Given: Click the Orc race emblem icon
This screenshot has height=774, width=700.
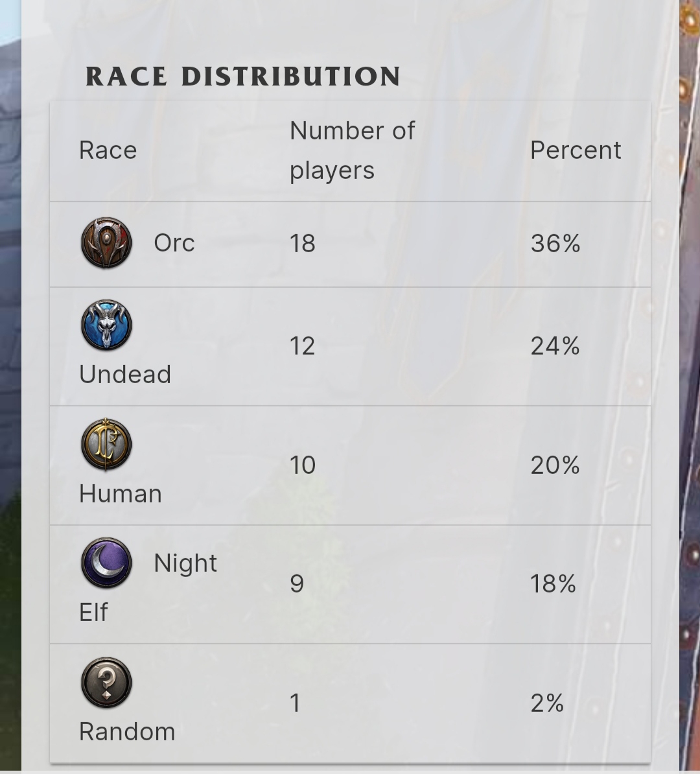Looking at the screenshot, I should [x=107, y=243].
